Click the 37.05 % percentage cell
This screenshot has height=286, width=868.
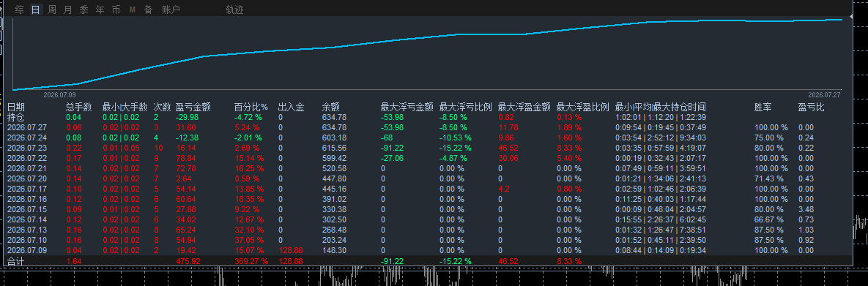click(x=248, y=239)
